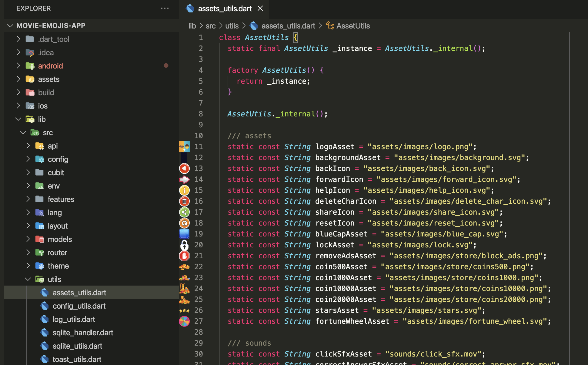Screen dimensions: 588x365
Task: Collapse the lib folder chevron
Action: click(x=18, y=119)
